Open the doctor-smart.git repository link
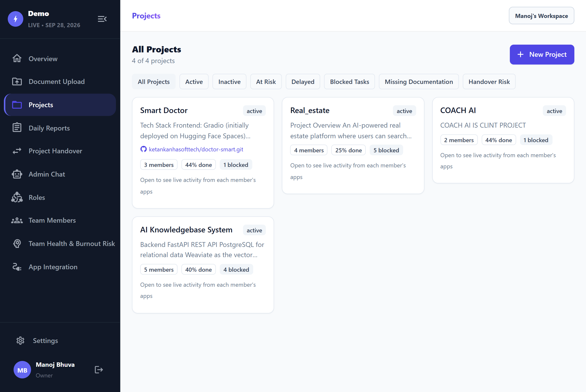This screenshot has width=586, height=392. [x=196, y=149]
